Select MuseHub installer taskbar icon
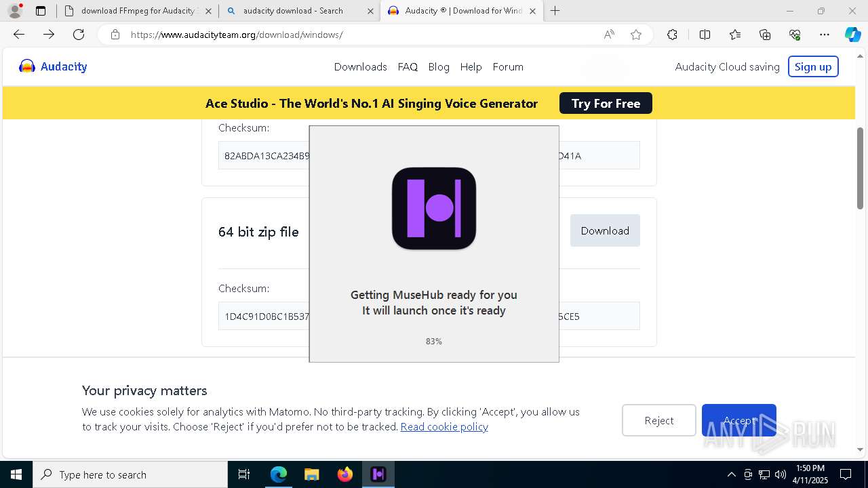The height and width of the screenshot is (488, 868). (378, 474)
